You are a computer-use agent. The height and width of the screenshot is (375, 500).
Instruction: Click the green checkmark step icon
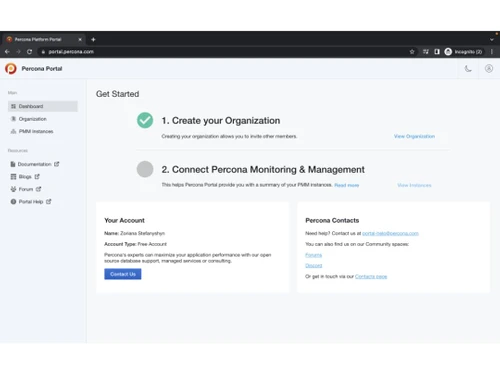click(x=145, y=120)
